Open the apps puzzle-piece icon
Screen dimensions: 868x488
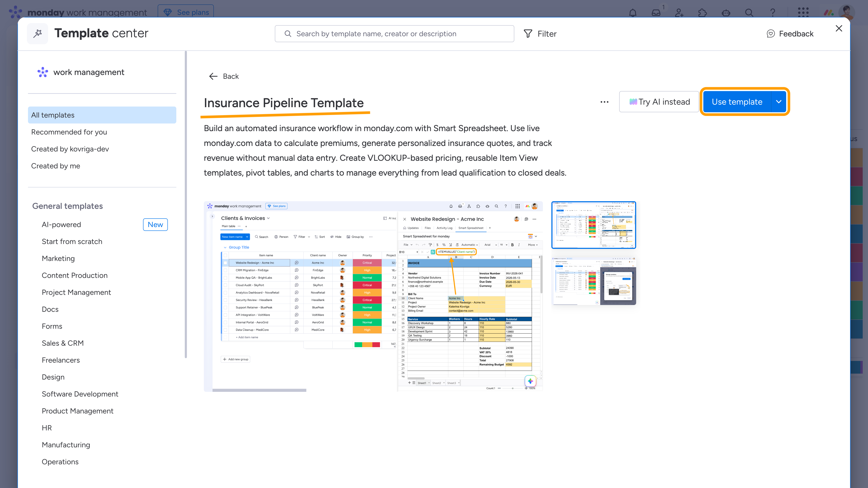[702, 13]
